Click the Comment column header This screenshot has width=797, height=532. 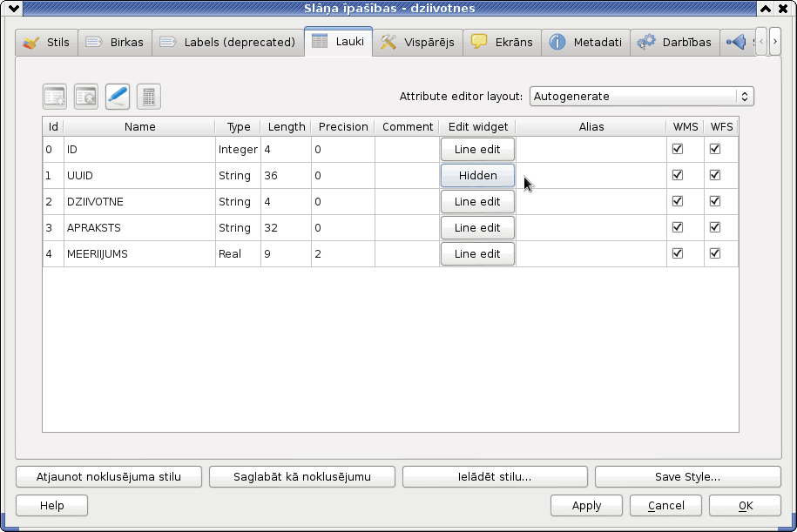407,127
